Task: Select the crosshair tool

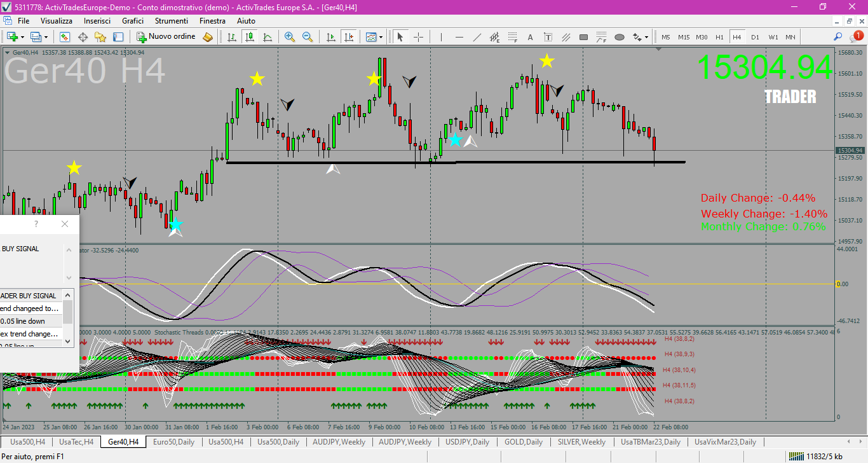Action: [418, 37]
